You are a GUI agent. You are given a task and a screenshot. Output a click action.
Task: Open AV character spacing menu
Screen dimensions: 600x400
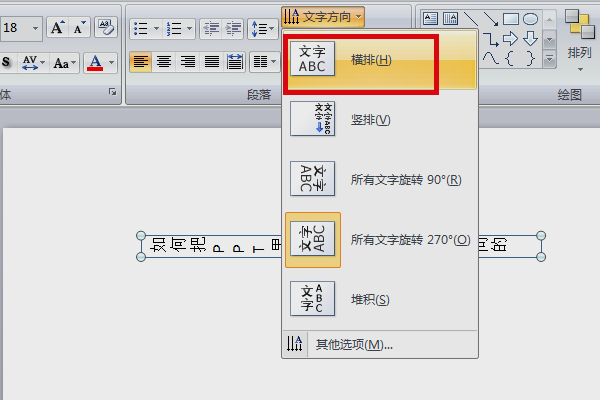(33, 62)
